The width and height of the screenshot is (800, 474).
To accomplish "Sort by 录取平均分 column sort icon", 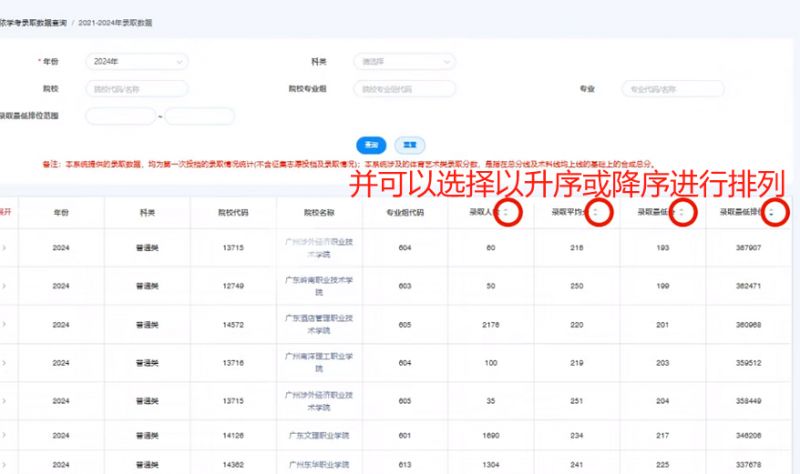I will 598,212.
